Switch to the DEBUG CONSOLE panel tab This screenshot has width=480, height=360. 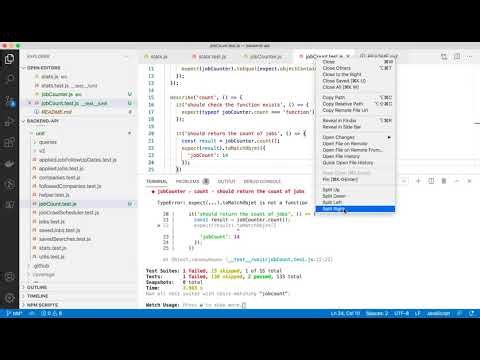262,181
